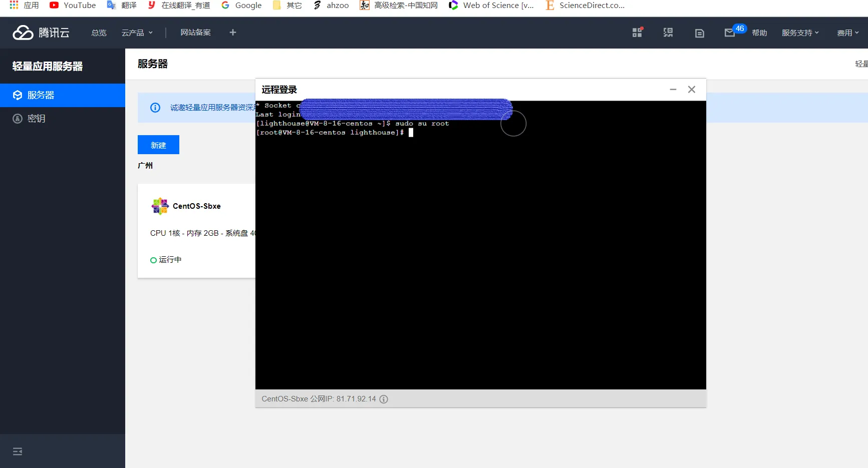Open 总览 in top navigation

[x=99, y=33]
